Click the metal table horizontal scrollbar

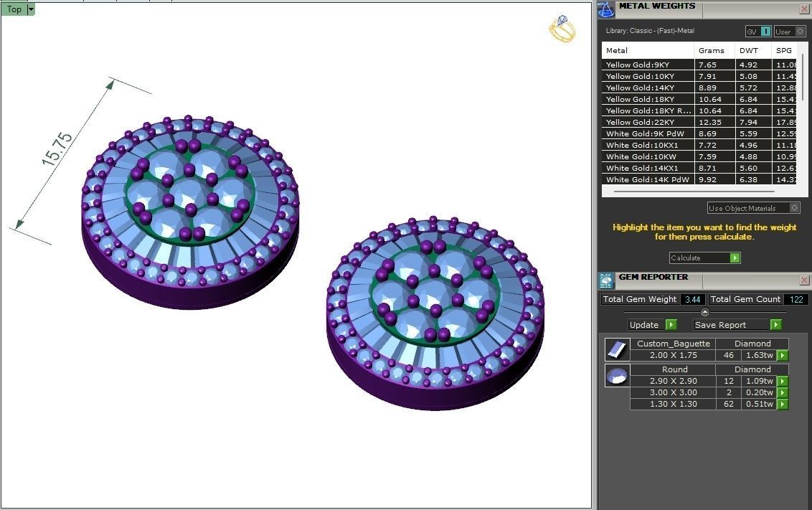(694, 192)
